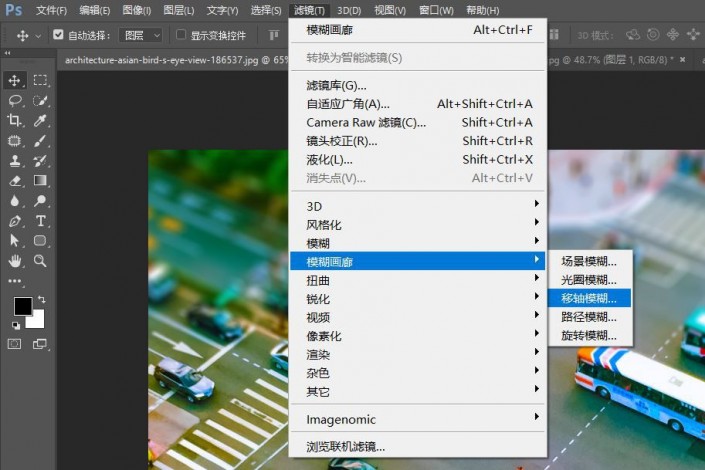The image size is (705, 470).
Task: Choose 光圈模糊... from submenu
Action: click(x=589, y=280)
